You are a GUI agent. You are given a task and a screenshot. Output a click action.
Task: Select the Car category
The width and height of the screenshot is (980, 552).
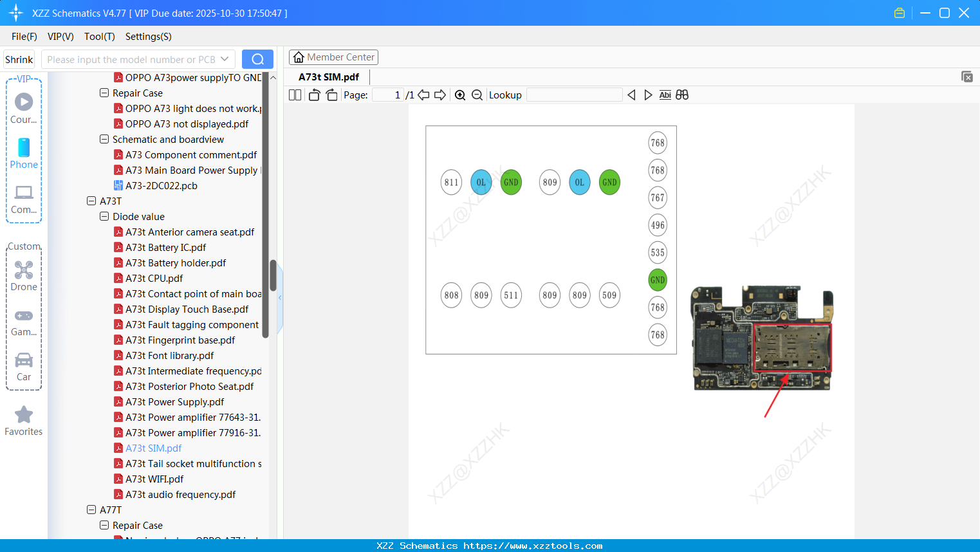[24, 367]
